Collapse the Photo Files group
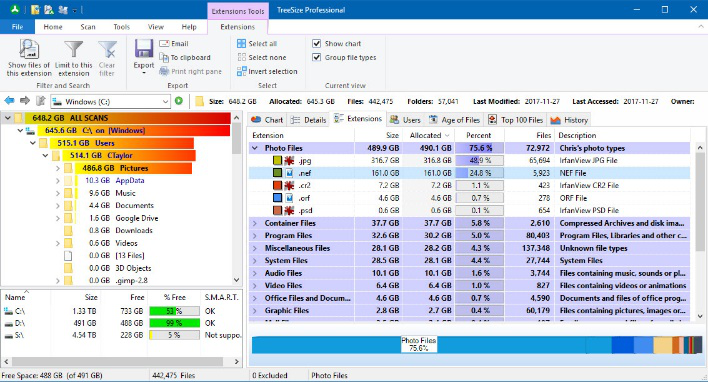Image resolution: width=708 pixels, height=382 pixels. click(255, 148)
